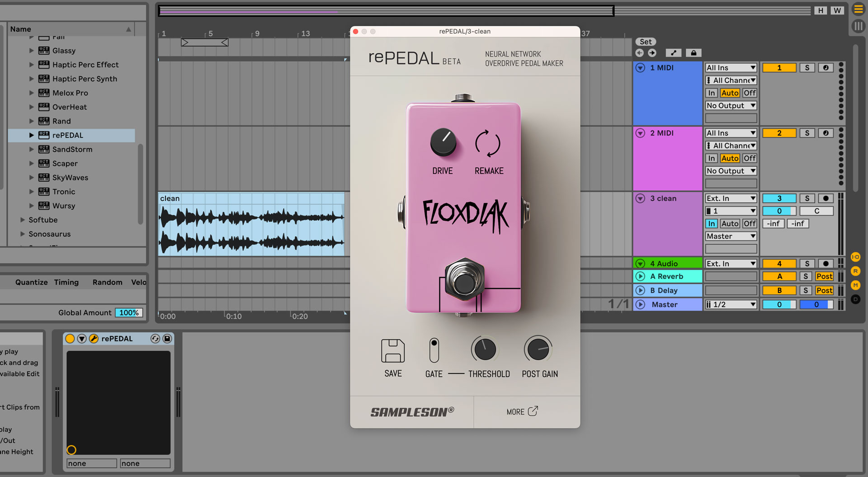Click the Post button on the A Reverb return
Viewport: 868px width, 477px height.
[824, 276]
